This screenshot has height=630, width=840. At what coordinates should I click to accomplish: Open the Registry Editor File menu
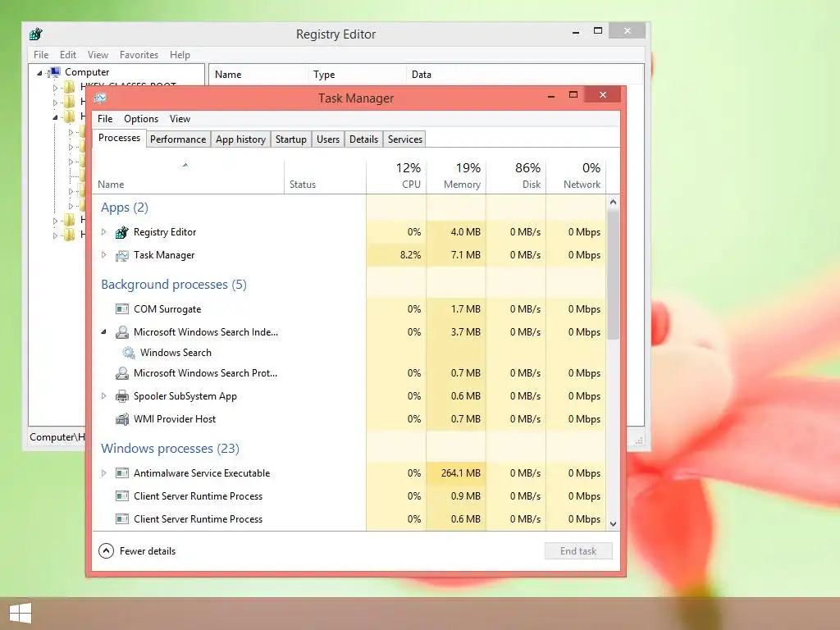(x=41, y=55)
